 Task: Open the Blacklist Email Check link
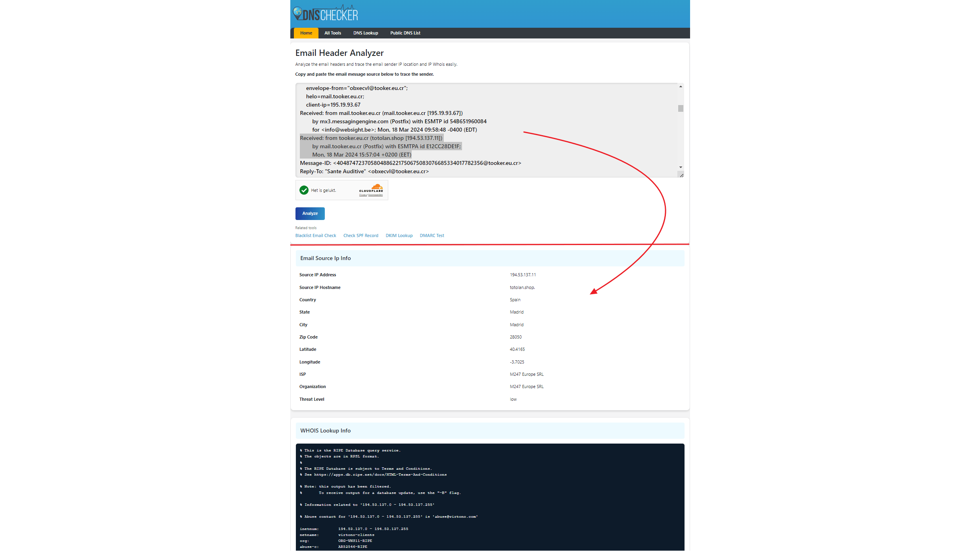pos(315,235)
